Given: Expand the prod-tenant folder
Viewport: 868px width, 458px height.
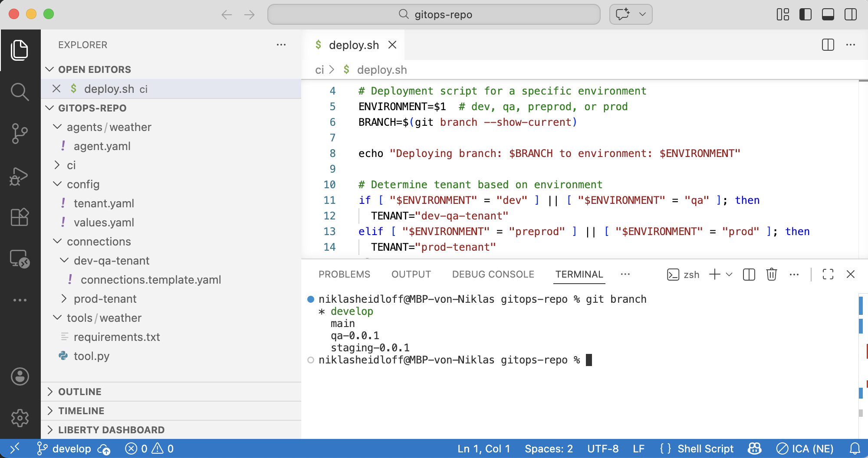Looking at the screenshot, I should (105, 299).
